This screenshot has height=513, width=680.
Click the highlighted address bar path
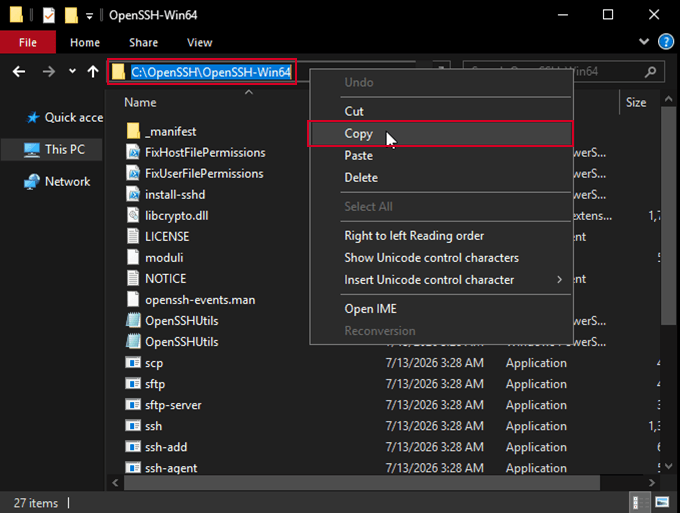coord(211,72)
